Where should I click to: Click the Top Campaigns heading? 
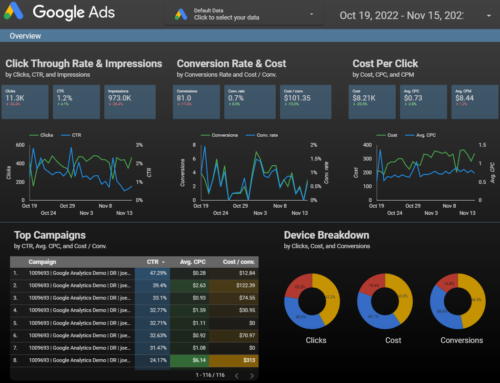pyautogui.click(x=50, y=235)
